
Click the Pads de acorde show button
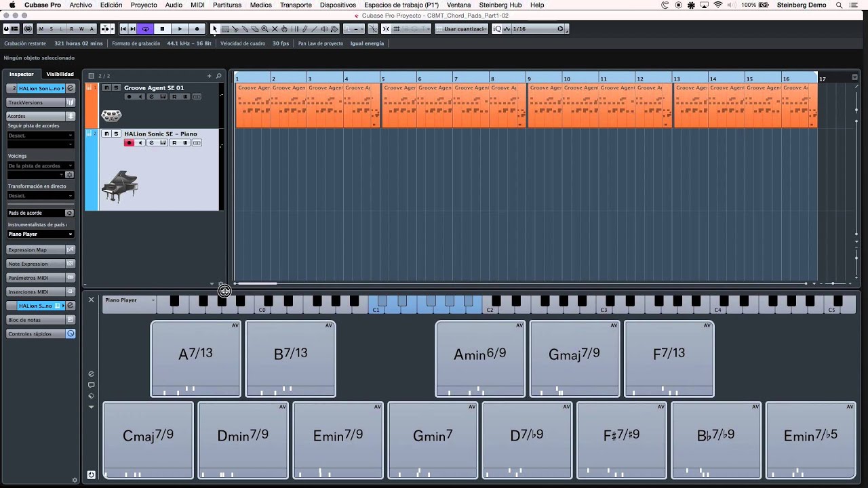pos(69,213)
